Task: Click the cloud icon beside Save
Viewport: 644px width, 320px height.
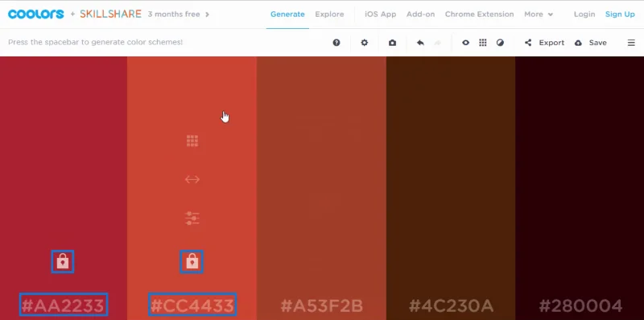Action: pyautogui.click(x=578, y=43)
